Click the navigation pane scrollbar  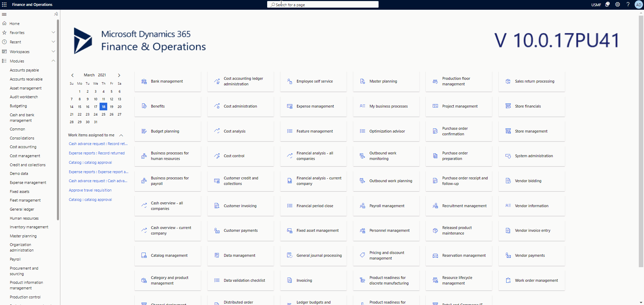pos(58,120)
